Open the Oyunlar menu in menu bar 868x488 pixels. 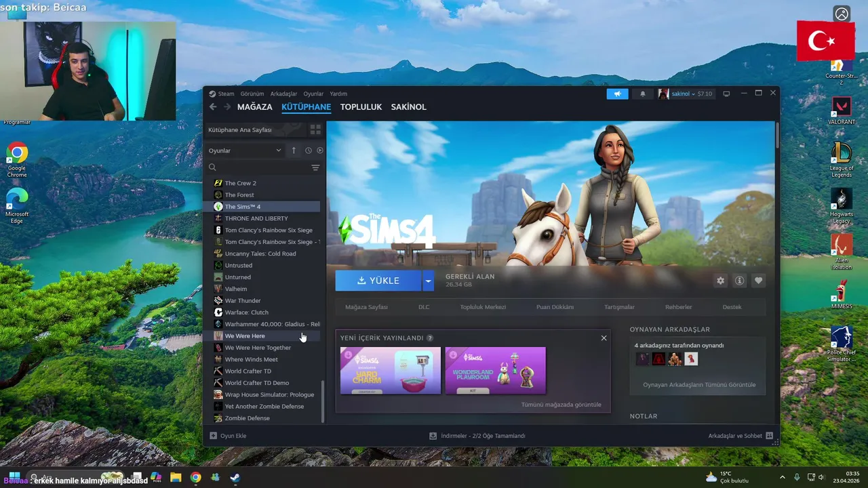(x=313, y=94)
